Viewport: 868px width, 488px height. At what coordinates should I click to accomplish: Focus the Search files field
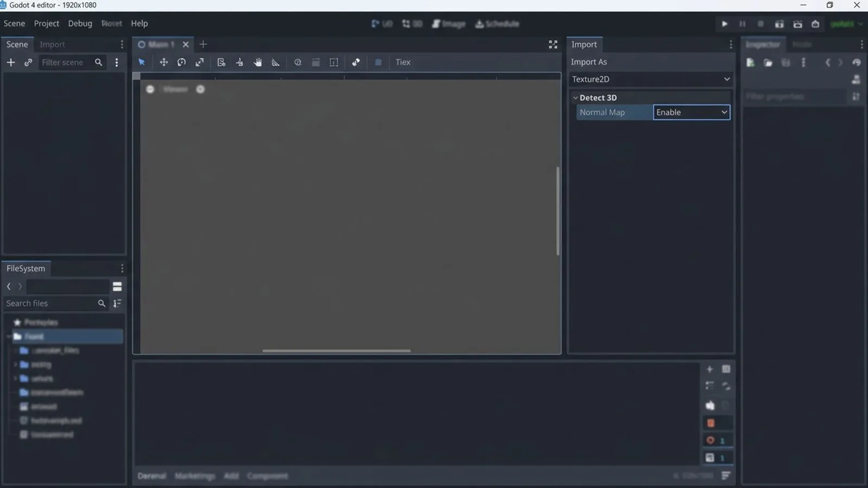55,304
